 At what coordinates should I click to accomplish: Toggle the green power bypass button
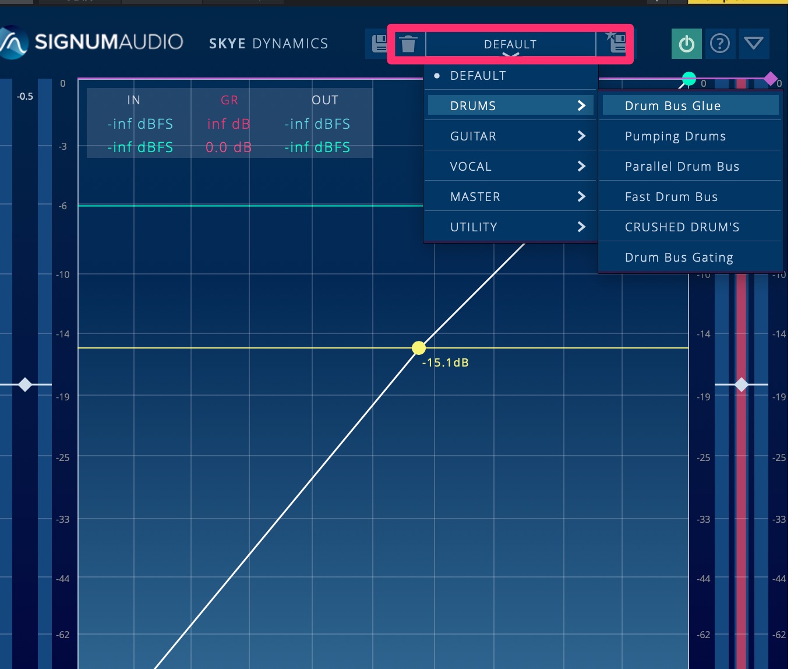click(687, 44)
